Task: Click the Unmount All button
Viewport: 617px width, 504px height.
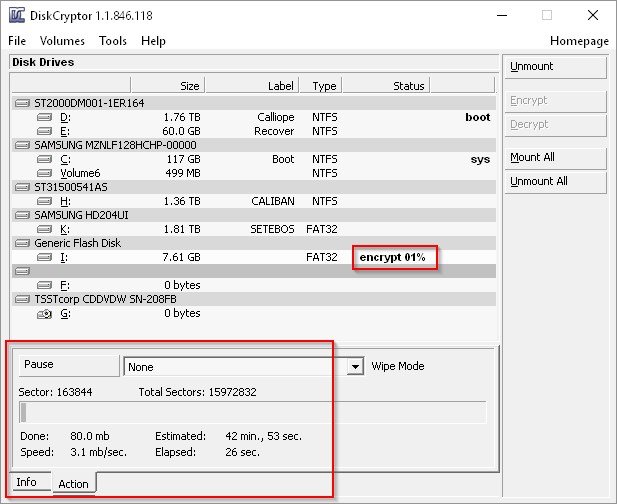Action: point(555,182)
